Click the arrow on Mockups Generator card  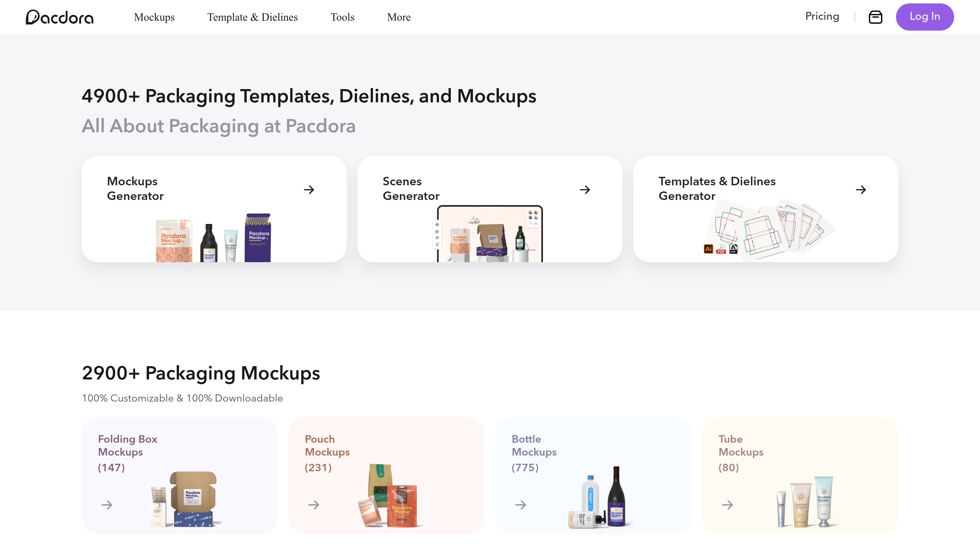pyautogui.click(x=309, y=189)
